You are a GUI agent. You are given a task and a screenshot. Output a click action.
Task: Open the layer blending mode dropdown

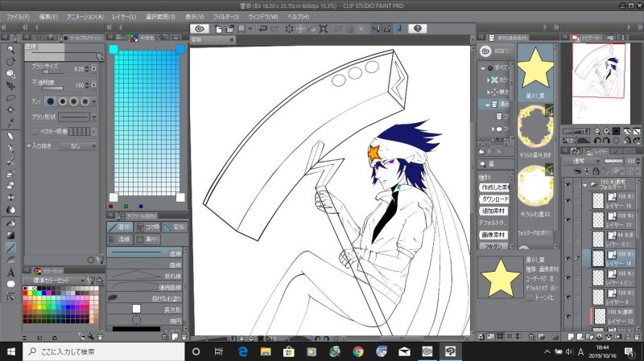coord(581,162)
